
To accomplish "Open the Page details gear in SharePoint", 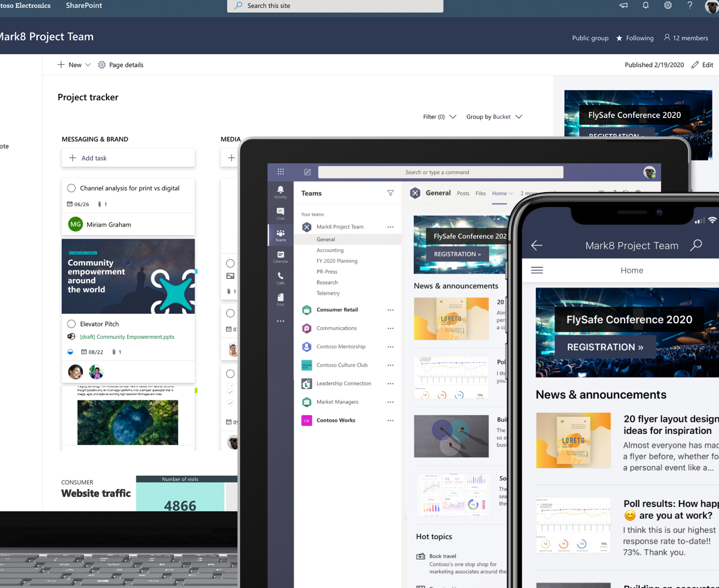I will [102, 65].
